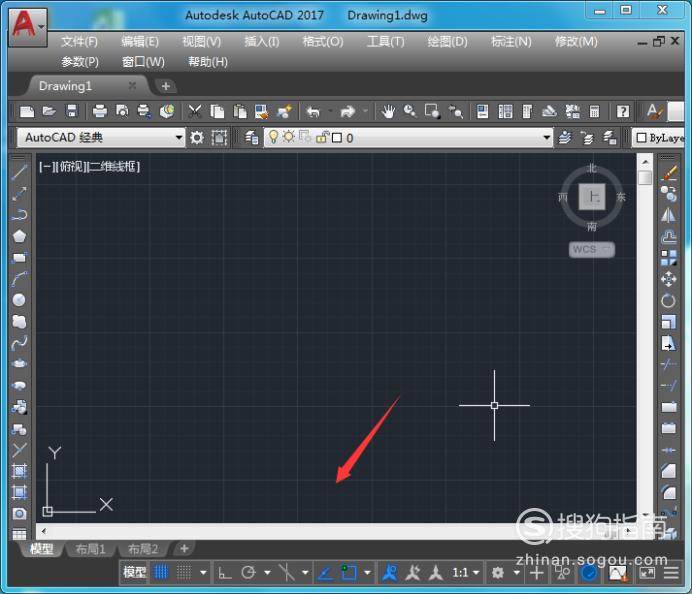Image resolution: width=692 pixels, height=594 pixels.
Task: Click the 上 face of ViewCube
Action: click(x=592, y=196)
